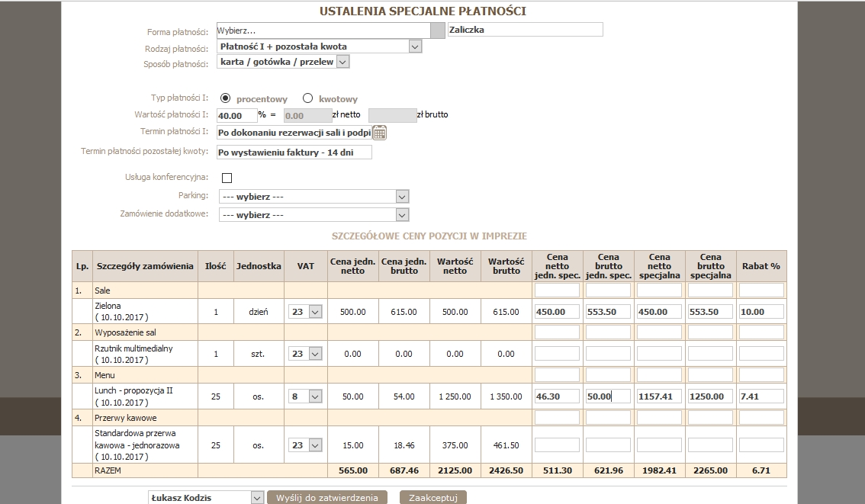
Task: Edit the Wartość płatności I percent field
Action: (236, 115)
